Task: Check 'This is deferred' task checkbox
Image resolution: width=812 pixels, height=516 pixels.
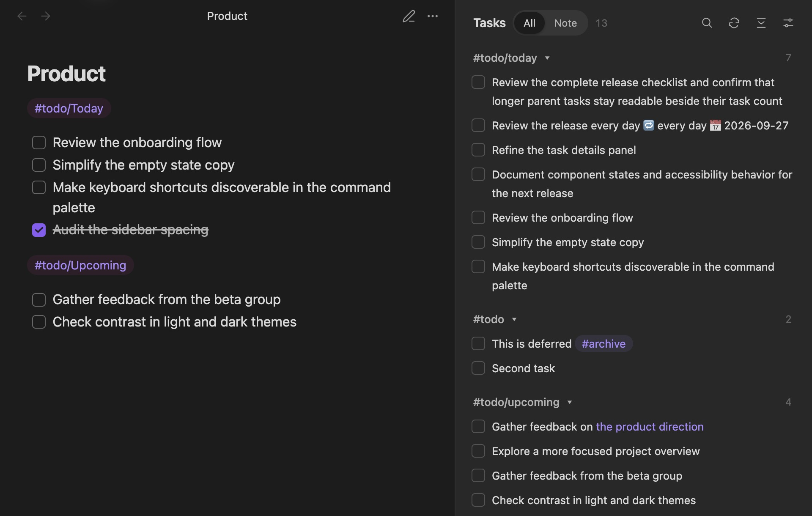Action: (478, 343)
